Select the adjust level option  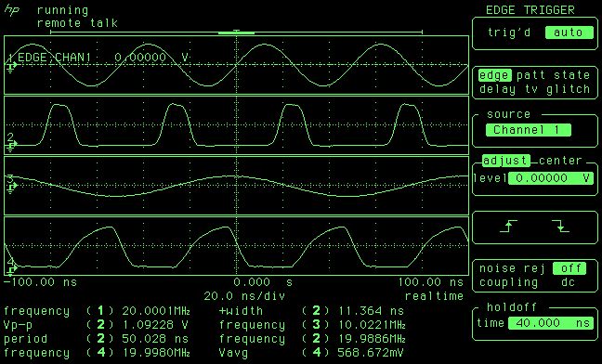click(x=506, y=161)
